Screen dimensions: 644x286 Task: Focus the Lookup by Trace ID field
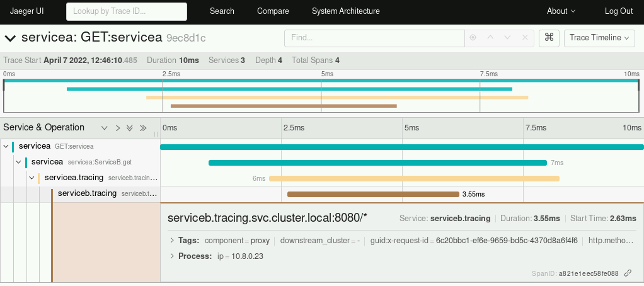click(x=127, y=11)
